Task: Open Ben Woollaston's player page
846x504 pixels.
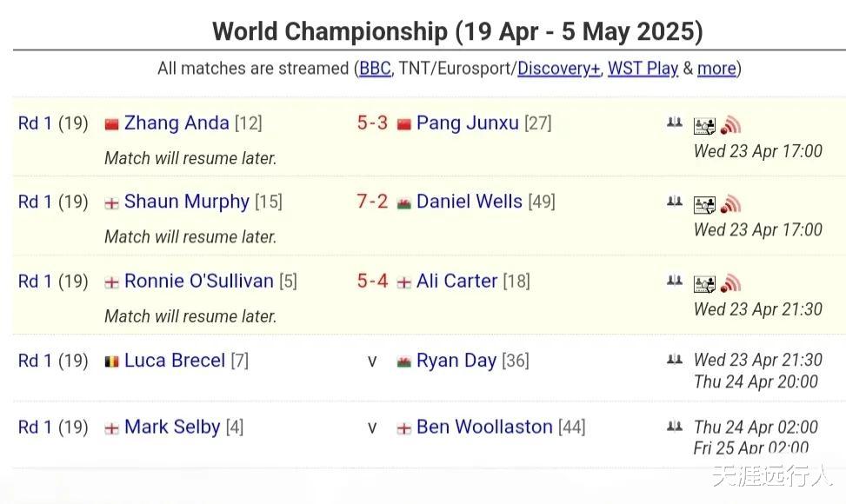Action: (x=484, y=428)
